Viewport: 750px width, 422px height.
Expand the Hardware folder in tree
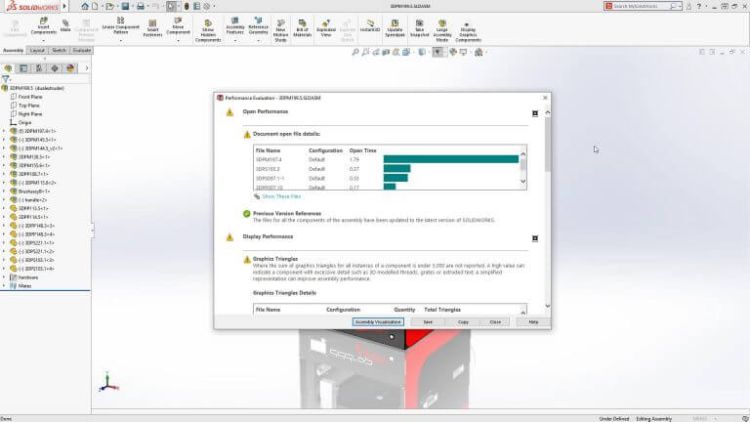[4, 277]
